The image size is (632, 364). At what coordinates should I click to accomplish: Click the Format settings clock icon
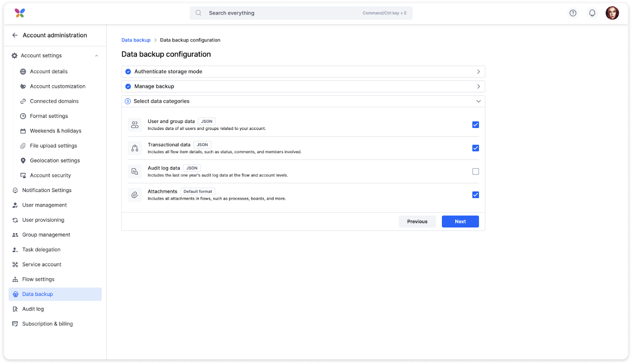click(x=23, y=116)
